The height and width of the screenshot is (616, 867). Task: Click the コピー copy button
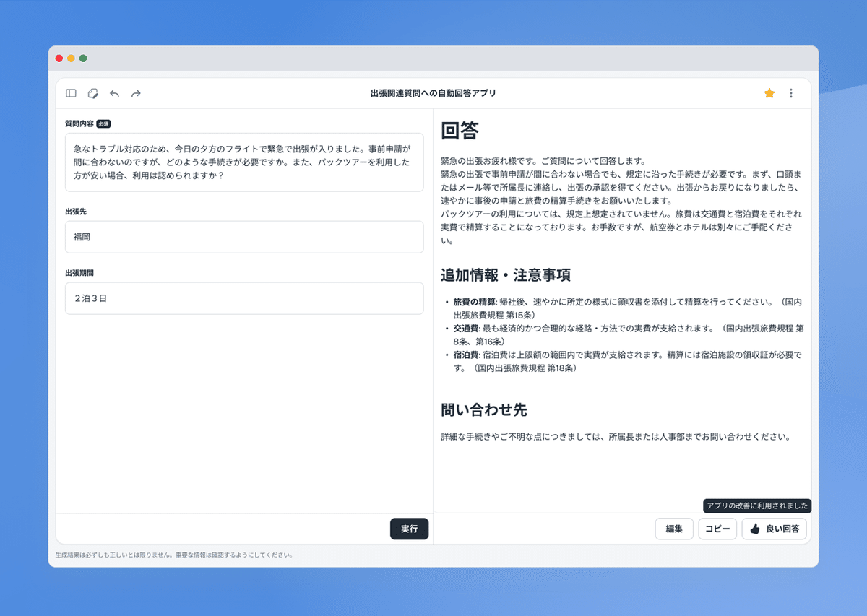pos(717,529)
